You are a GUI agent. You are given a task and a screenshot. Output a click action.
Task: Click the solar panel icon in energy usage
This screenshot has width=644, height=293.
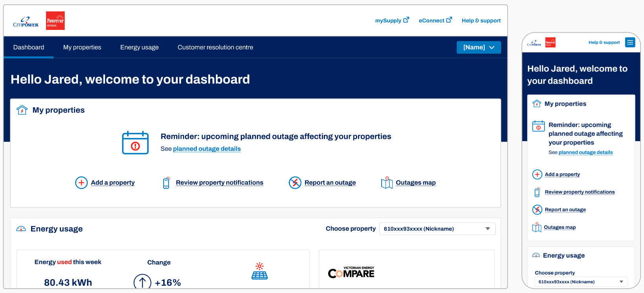pos(259,271)
